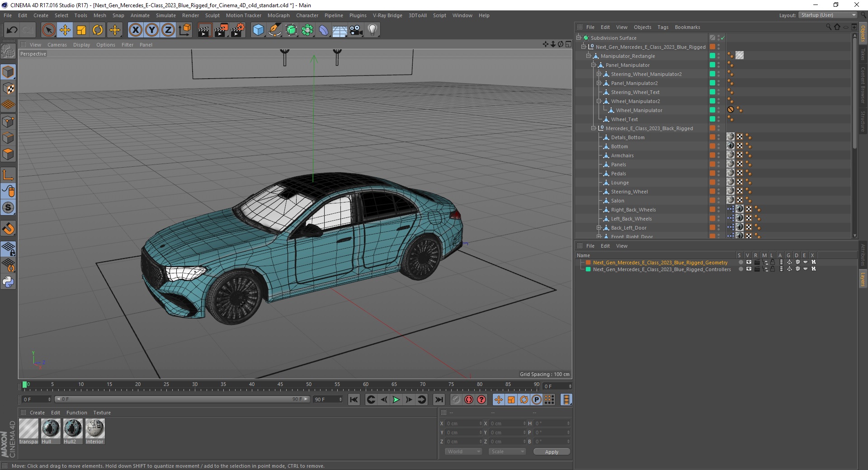The width and height of the screenshot is (868, 470).
Task: Open the Object Manager Tags menu
Action: point(663,27)
